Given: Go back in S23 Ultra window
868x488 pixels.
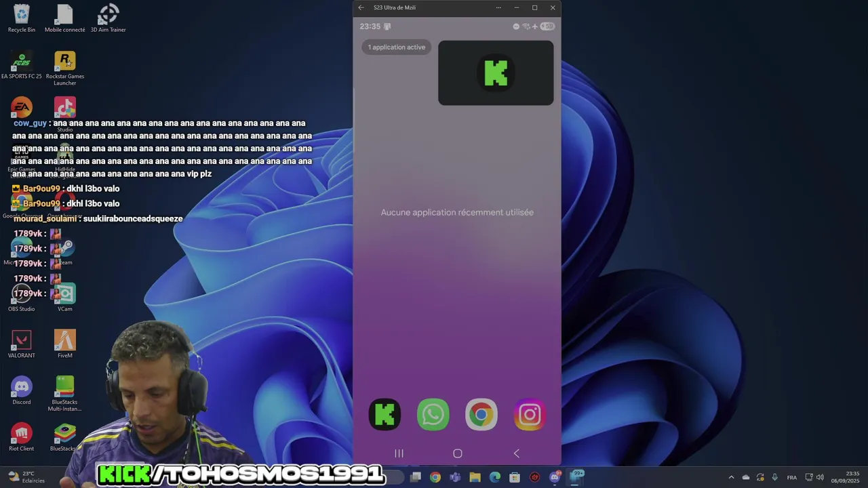Looking at the screenshot, I should (361, 7).
